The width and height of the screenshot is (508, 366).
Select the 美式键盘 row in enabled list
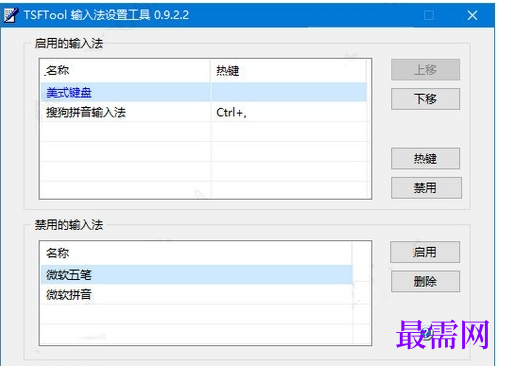[203, 92]
